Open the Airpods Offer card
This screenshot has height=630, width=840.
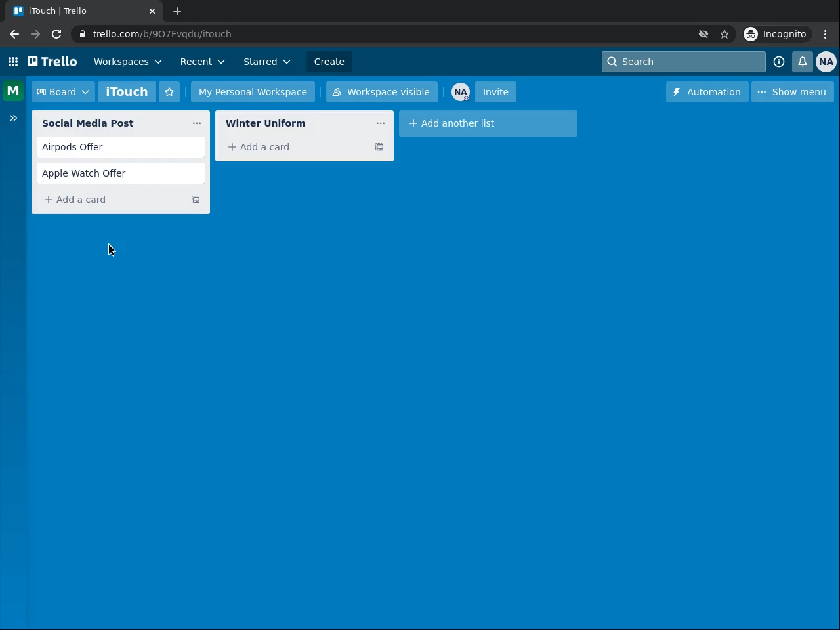click(x=121, y=147)
